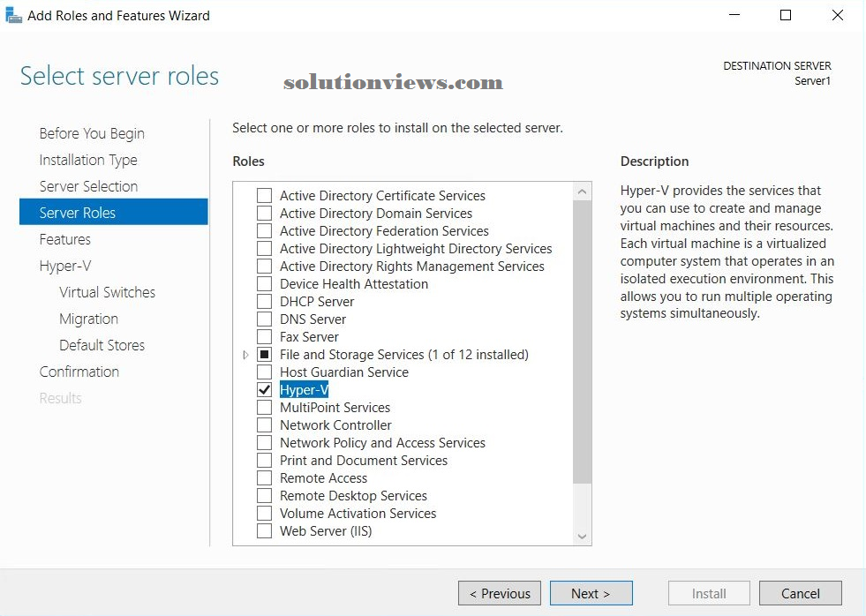Screen dimensions: 866x616
Task: Tick Network Policy and Access Services
Action: [x=265, y=443]
